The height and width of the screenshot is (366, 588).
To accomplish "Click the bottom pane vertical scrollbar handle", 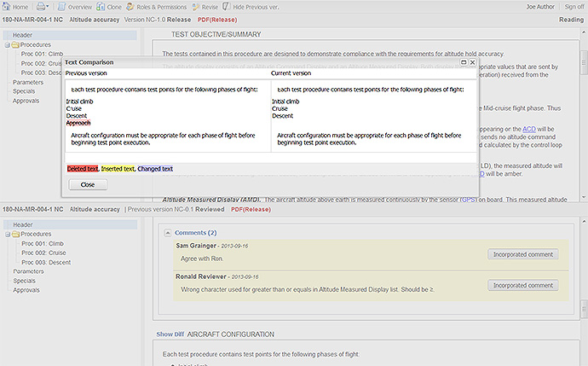I will pyautogui.click(x=584, y=310).
